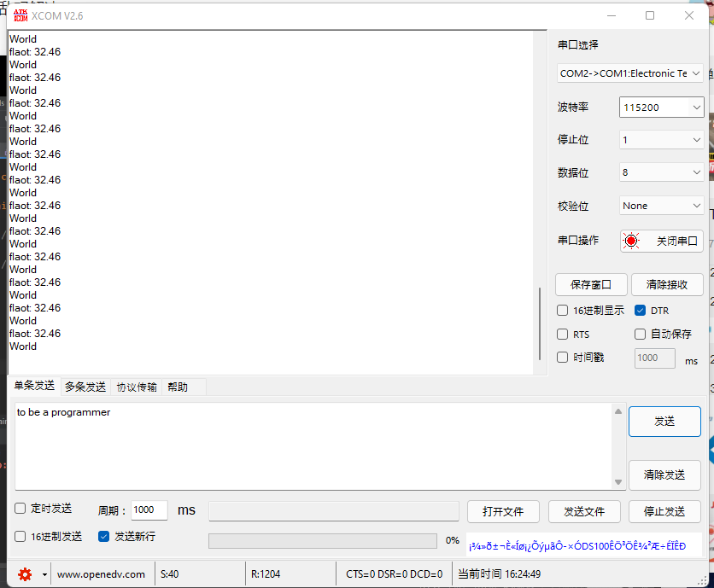Click the 发送 send button
The height and width of the screenshot is (588, 714).
coord(664,422)
